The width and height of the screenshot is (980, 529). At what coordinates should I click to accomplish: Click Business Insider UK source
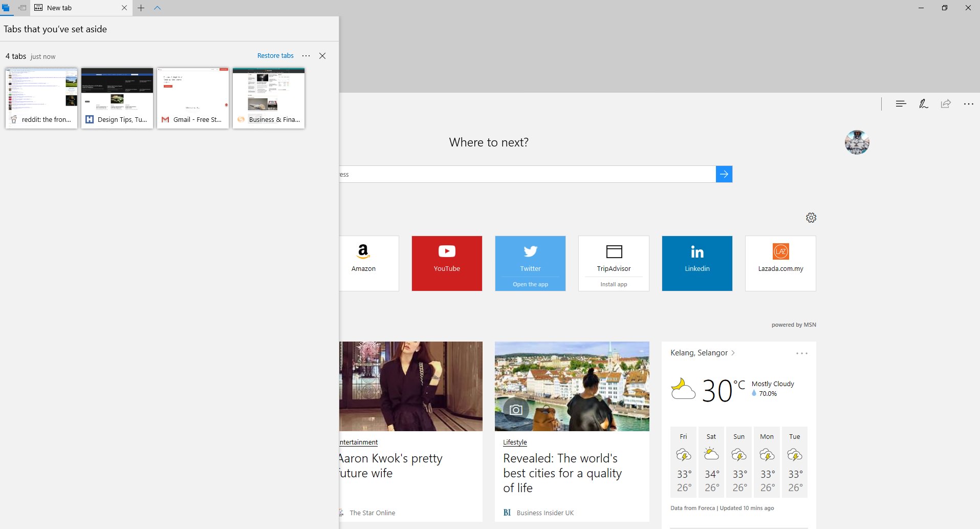click(x=545, y=513)
